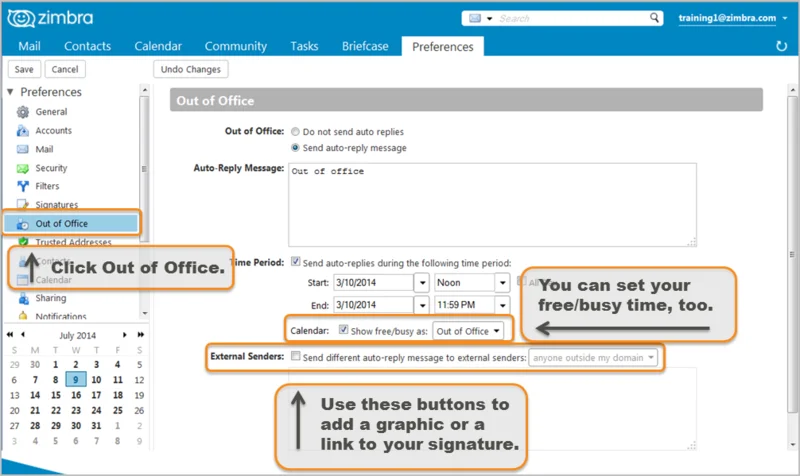The height and width of the screenshot is (476, 800).
Task: Click the Mail envelope icon in sidebar
Action: point(22,149)
